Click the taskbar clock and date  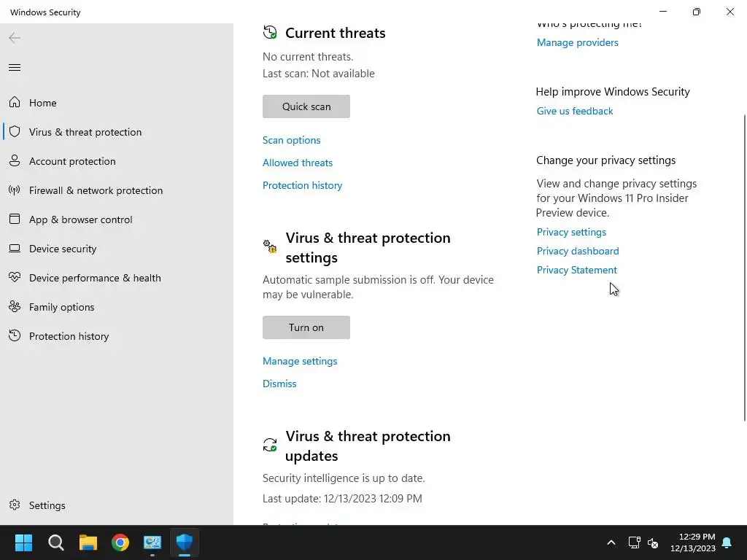(693, 542)
